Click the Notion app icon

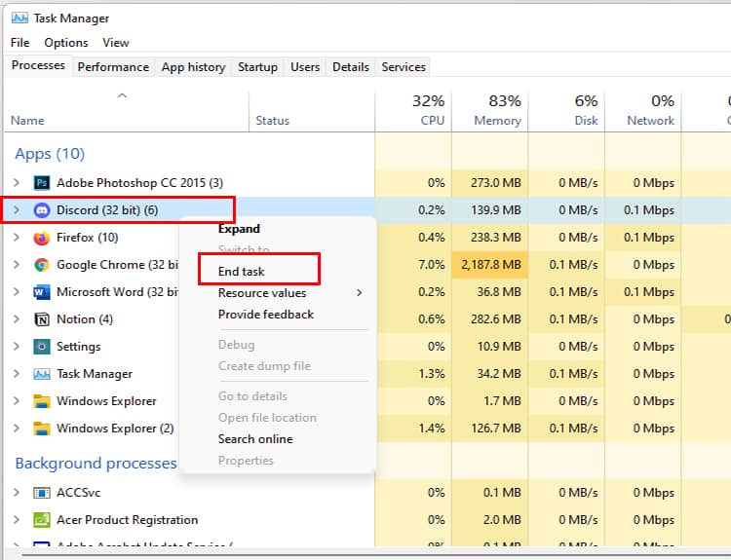[42, 319]
